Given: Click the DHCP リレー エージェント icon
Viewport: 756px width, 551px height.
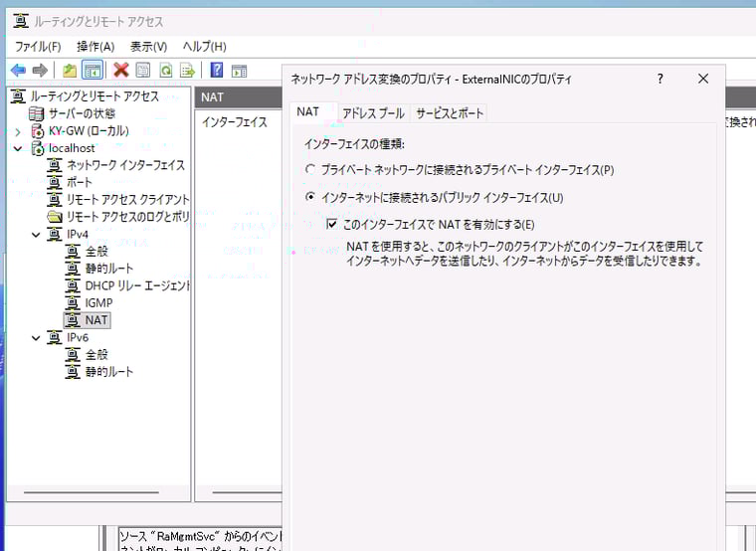Looking at the screenshot, I should click(73, 285).
